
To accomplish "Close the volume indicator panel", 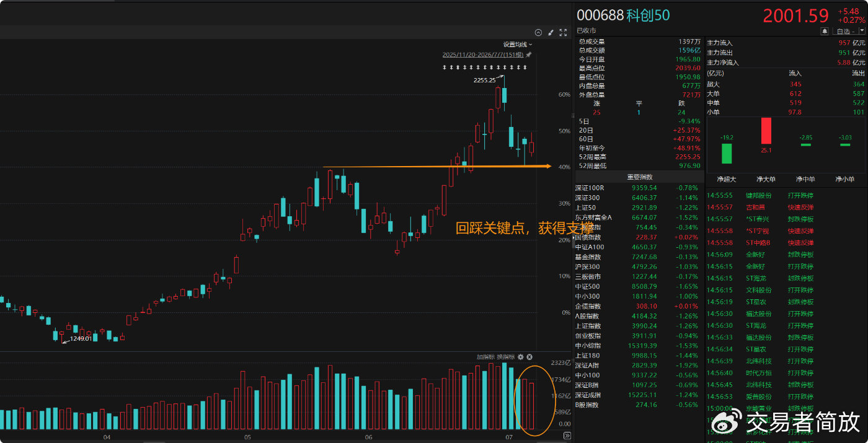I will 529,357.
